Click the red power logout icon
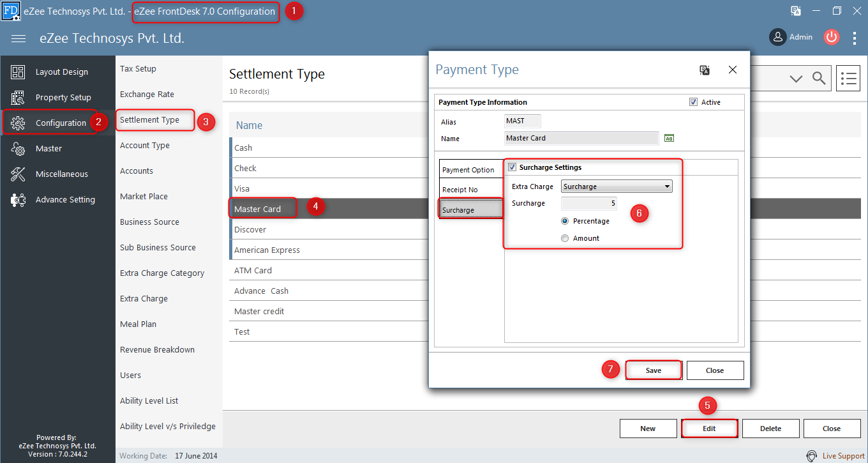This screenshot has height=463, width=868. pyautogui.click(x=831, y=37)
